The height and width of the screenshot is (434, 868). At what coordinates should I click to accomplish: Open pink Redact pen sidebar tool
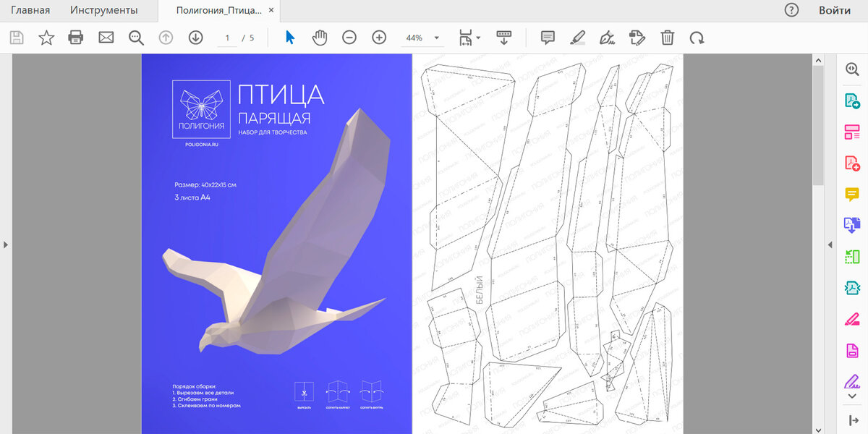pos(852,319)
